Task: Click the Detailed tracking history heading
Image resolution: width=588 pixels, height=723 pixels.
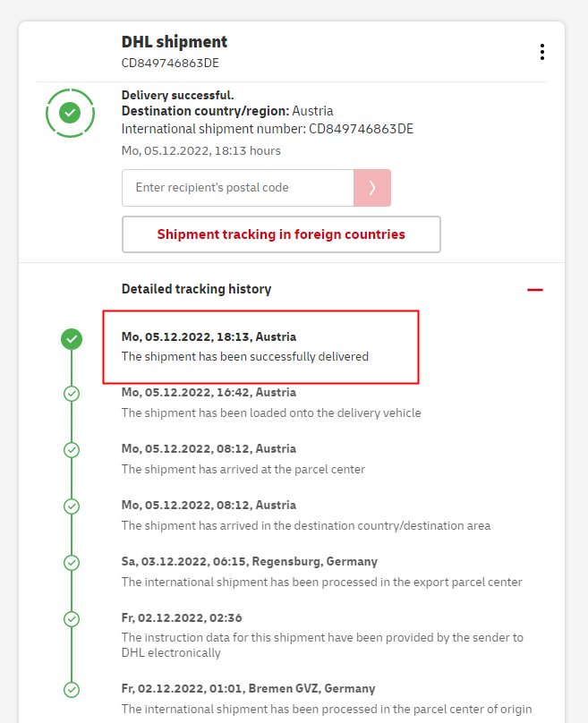Action: [196, 289]
